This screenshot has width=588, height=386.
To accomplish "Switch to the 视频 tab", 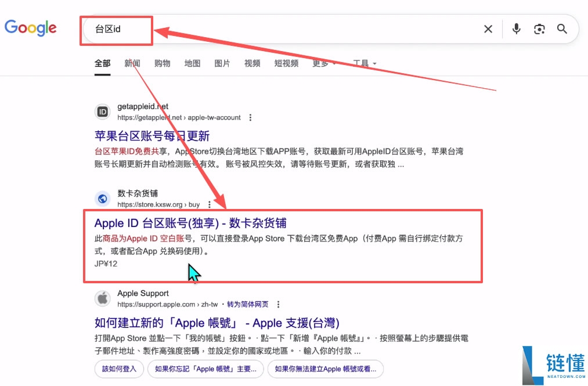I will pyautogui.click(x=252, y=63).
